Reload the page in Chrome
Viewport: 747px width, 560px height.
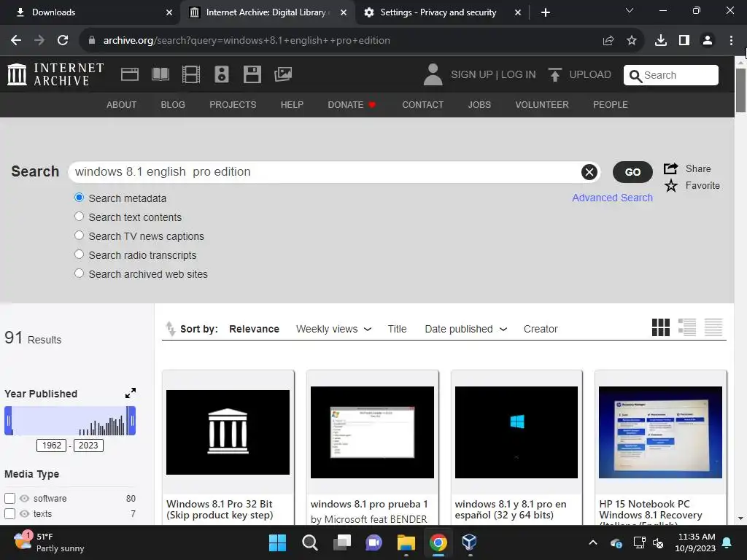[63, 41]
